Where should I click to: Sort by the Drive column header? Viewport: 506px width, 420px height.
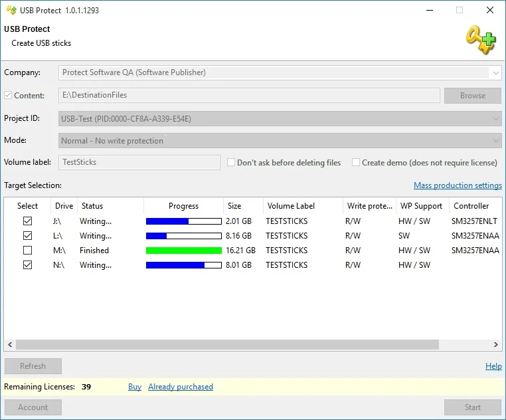pos(64,206)
